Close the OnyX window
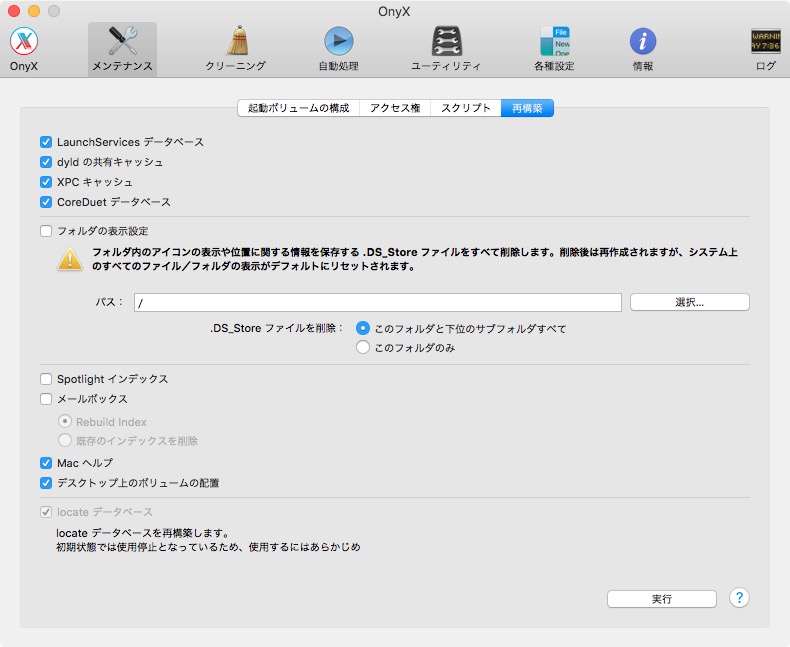This screenshot has height=647, width=790. [14, 11]
